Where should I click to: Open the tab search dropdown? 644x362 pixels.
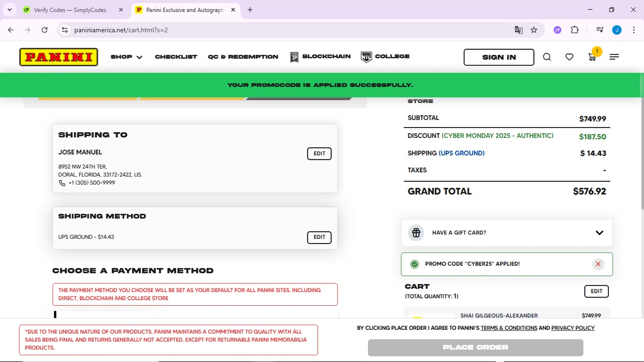pyautogui.click(x=9, y=10)
